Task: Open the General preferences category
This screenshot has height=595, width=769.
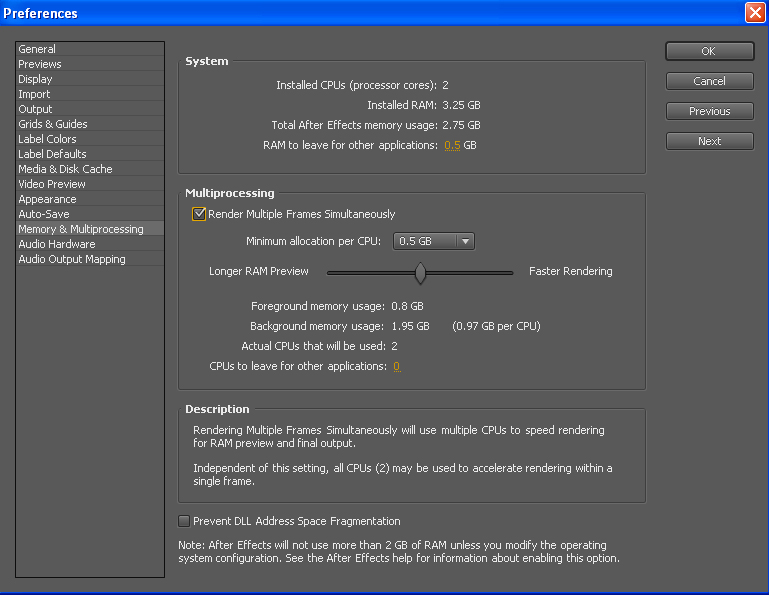Action: 90,49
